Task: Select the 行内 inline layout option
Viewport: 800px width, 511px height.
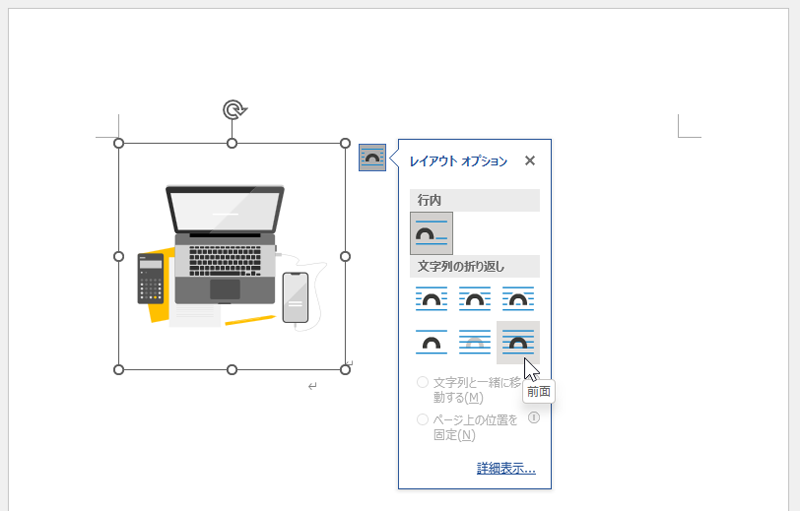Action: [431, 234]
